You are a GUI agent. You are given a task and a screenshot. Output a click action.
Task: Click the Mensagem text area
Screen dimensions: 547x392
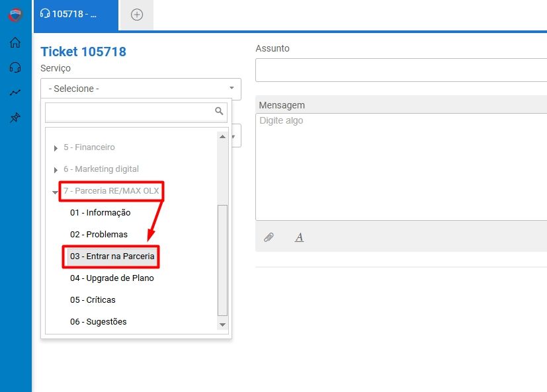401,167
